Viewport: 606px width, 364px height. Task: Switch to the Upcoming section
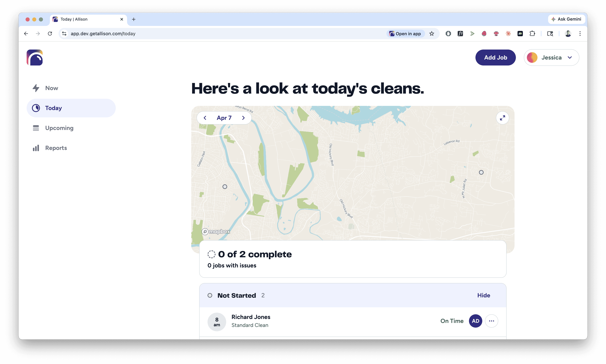coord(59,128)
